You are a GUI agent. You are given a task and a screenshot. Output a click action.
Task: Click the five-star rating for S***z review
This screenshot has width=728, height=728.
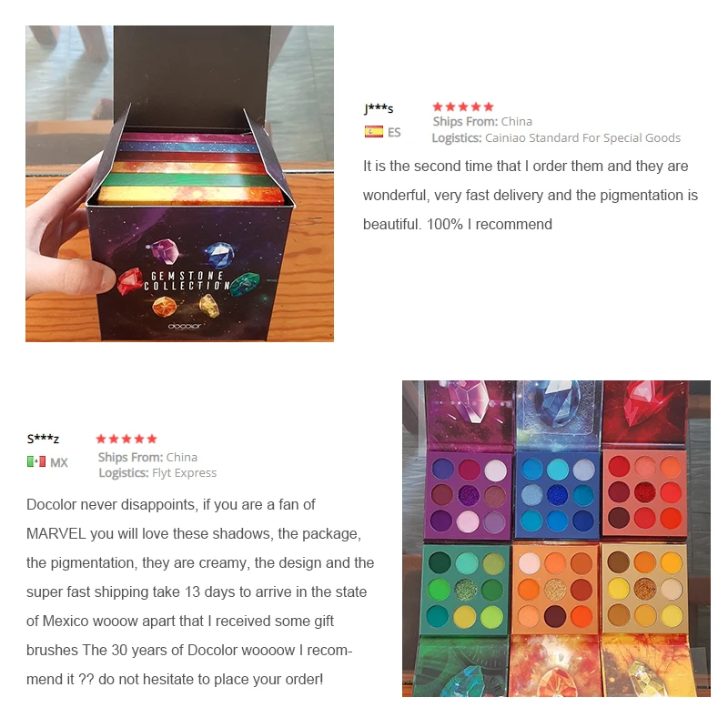[126, 439]
